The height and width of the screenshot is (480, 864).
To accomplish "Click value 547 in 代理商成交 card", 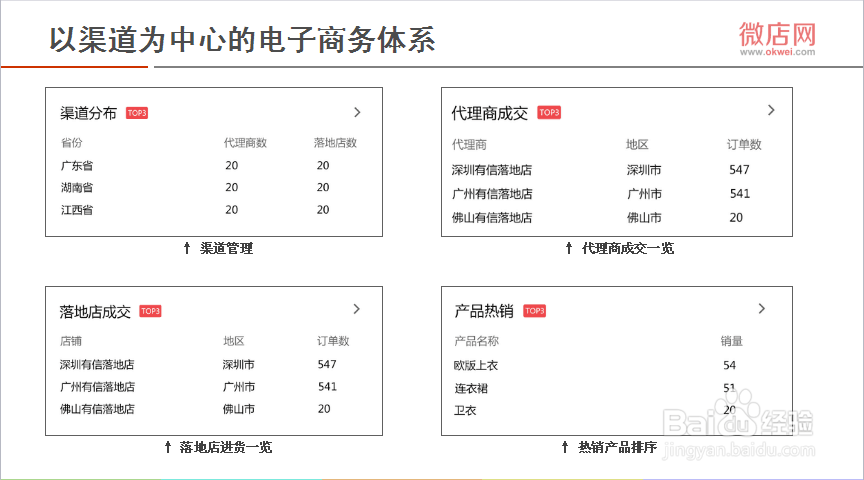I will point(739,170).
